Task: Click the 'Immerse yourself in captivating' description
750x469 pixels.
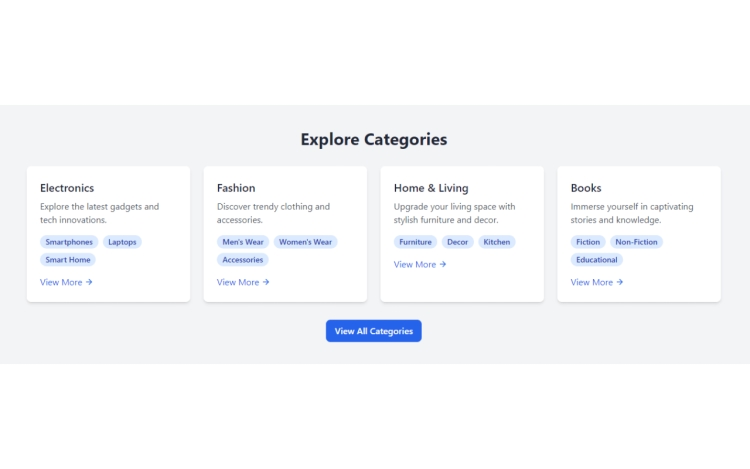Action: 632,213
